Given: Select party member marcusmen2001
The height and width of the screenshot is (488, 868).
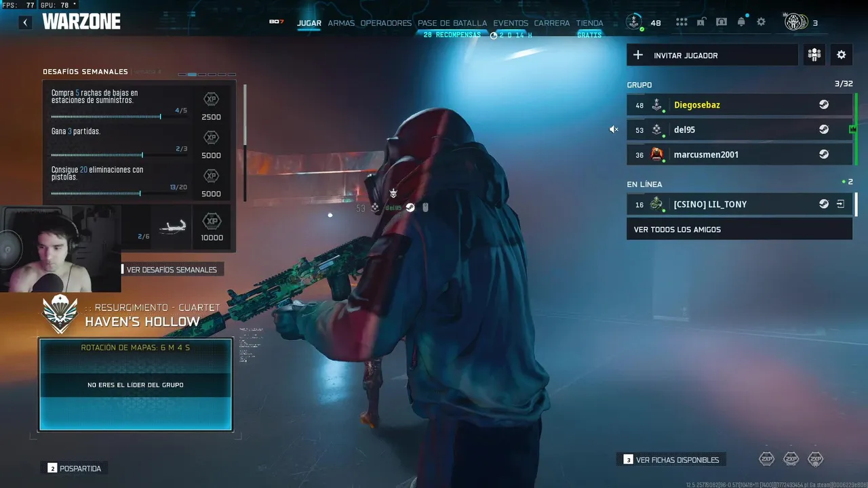Looking at the screenshot, I should coord(739,155).
